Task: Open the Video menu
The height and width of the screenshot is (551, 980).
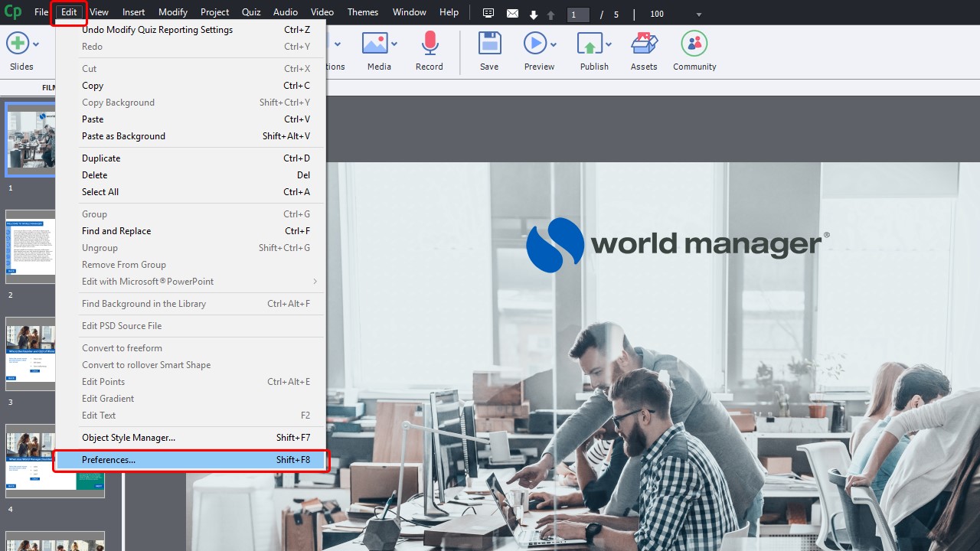Action: [322, 12]
